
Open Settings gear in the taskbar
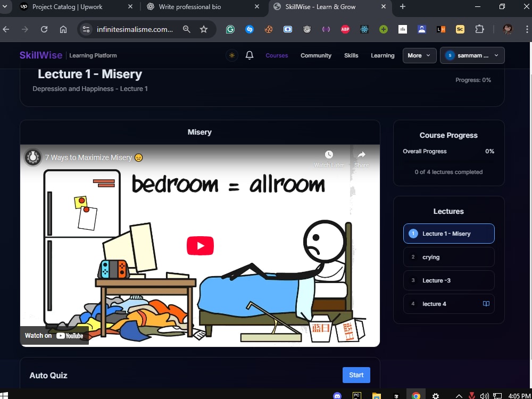[x=435, y=396]
